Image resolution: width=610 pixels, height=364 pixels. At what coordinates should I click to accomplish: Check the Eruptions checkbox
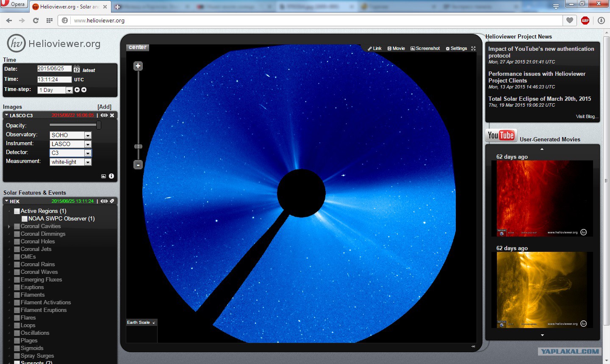17,287
